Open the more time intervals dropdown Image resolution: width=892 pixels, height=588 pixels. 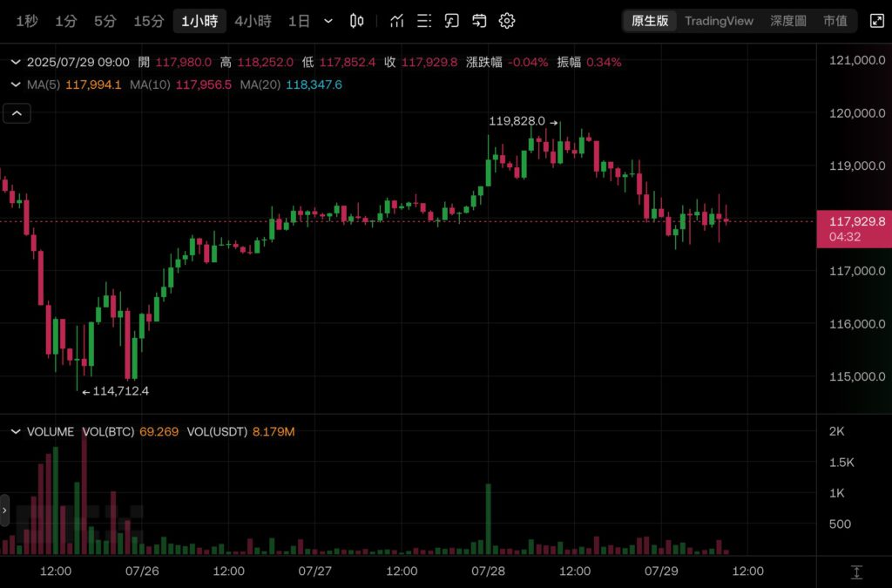[328, 21]
